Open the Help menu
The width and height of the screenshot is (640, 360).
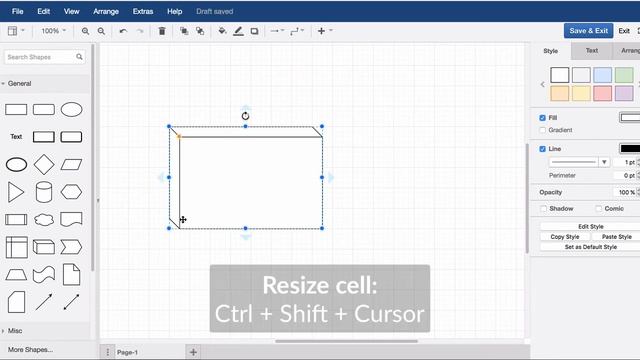tap(175, 11)
